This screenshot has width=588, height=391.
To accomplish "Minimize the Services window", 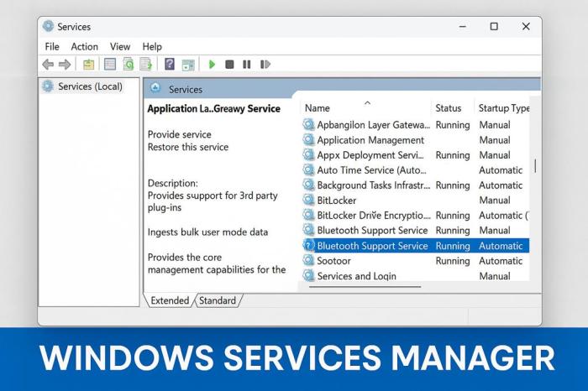I will coord(463,26).
